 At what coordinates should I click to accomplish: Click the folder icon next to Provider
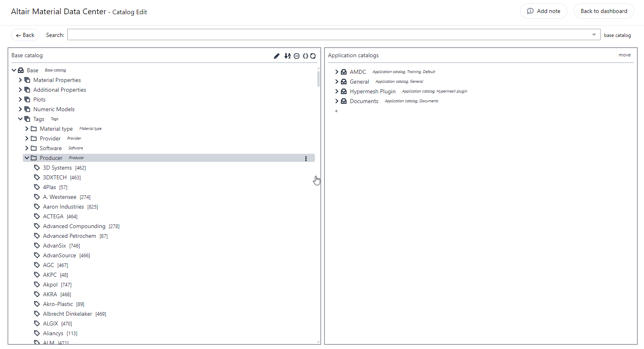[34, 138]
